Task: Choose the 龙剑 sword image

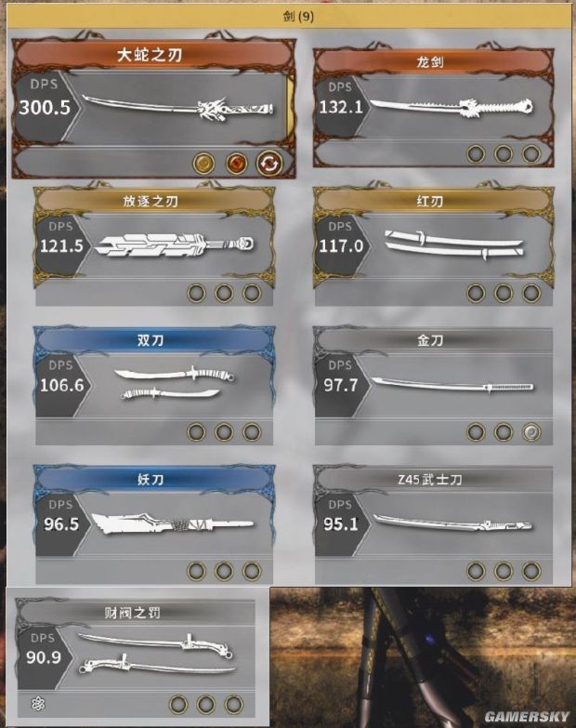Action: click(x=452, y=108)
